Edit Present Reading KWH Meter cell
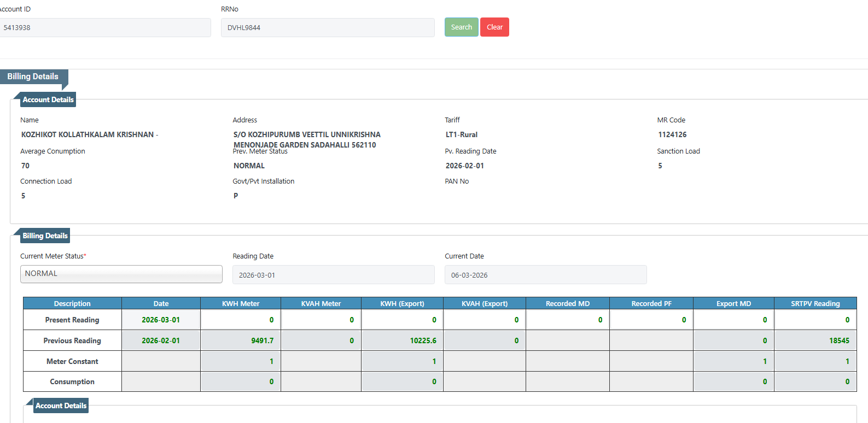The height and width of the screenshot is (423, 868). [x=241, y=320]
